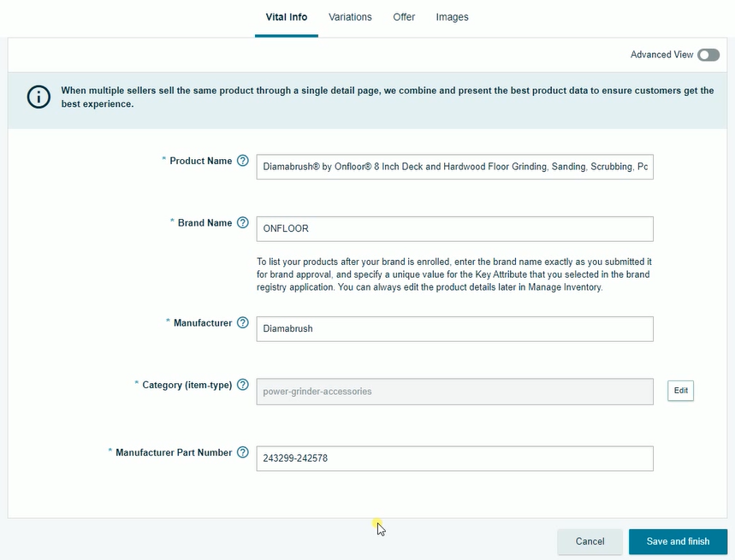Click Category (item-type) help icon
735x560 pixels.
[242, 385]
